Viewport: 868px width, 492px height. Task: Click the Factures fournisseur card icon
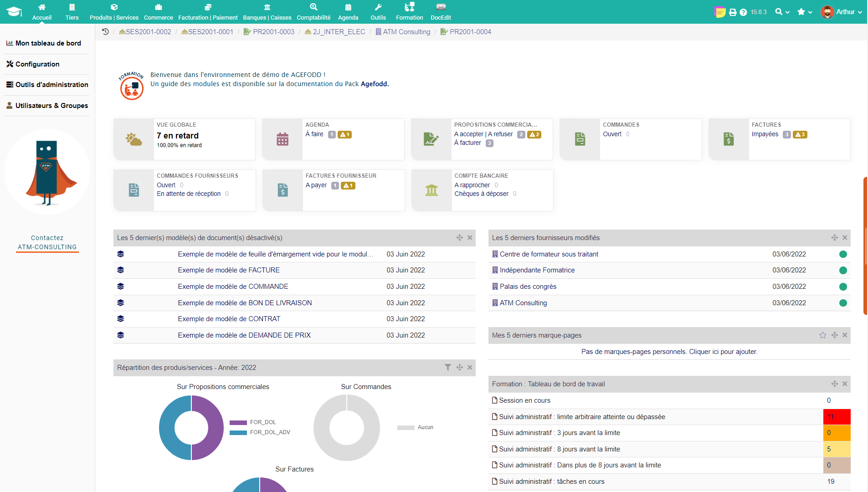click(283, 190)
